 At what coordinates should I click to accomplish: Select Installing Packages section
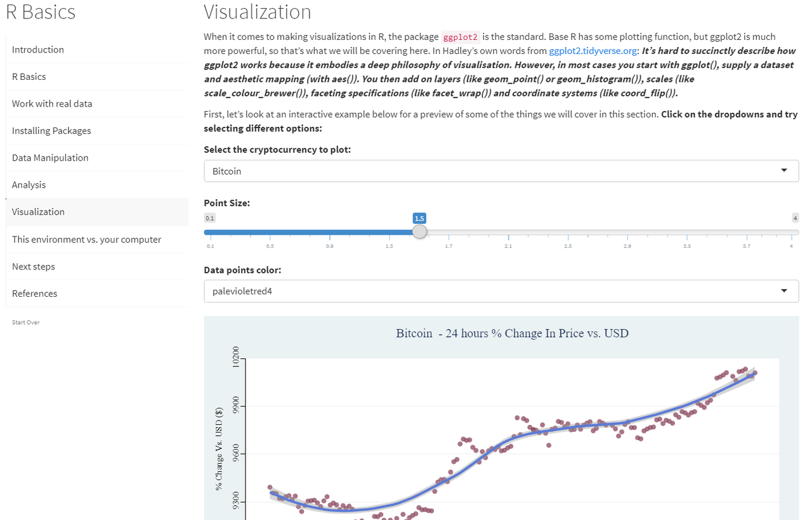96,131
